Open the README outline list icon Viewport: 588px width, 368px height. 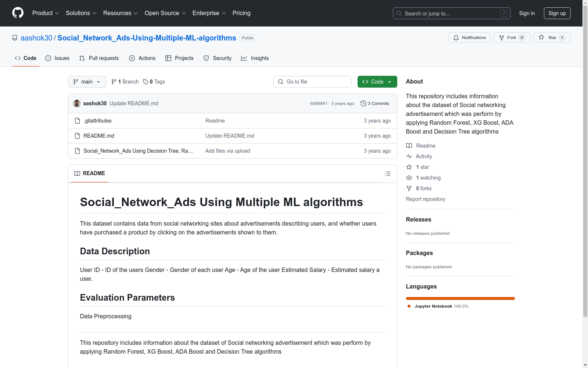click(387, 174)
